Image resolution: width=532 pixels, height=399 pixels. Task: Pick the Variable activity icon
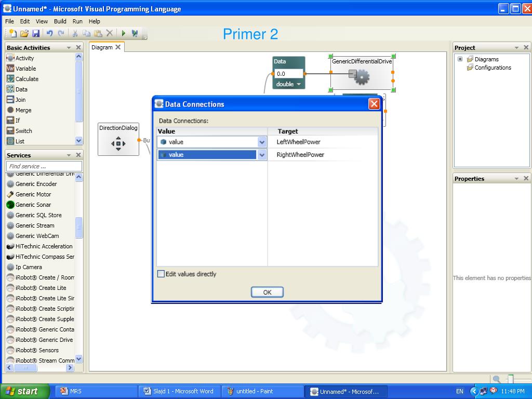click(10, 69)
